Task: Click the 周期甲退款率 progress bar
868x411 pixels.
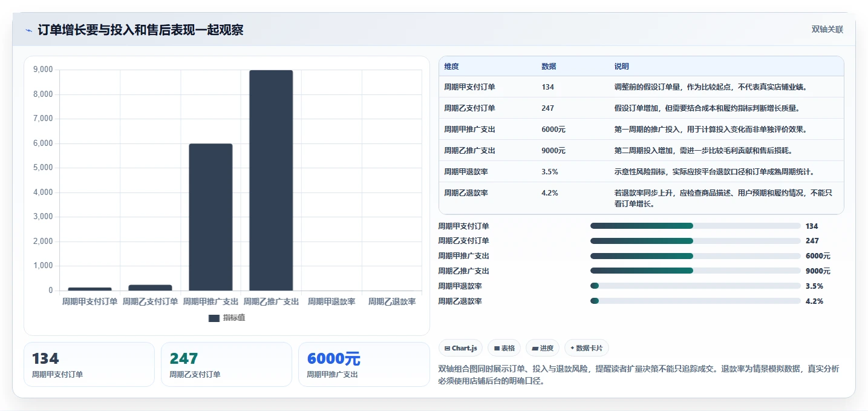Action: pyautogui.click(x=696, y=286)
